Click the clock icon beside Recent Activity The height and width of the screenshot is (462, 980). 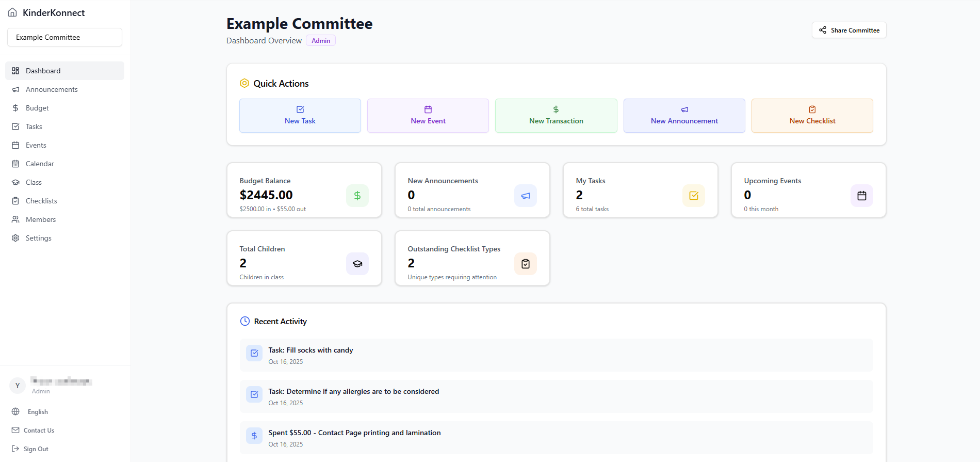(x=245, y=321)
